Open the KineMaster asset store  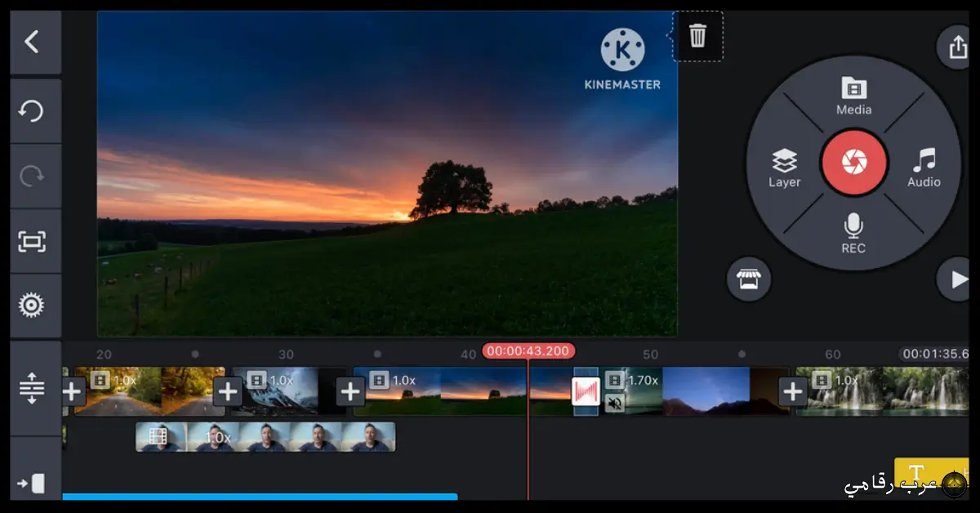pyautogui.click(x=748, y=280)
